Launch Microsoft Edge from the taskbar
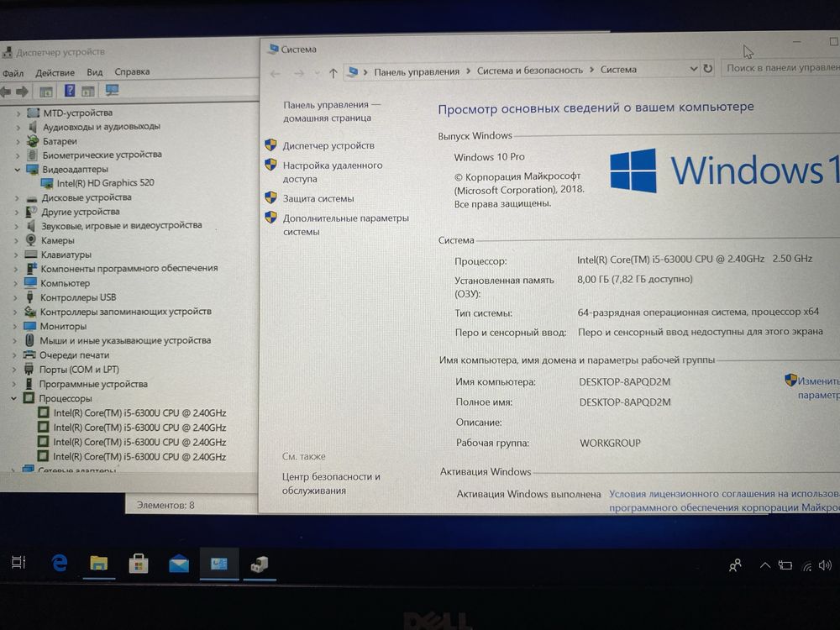840x630 pixels. click(x=59, y=563)
